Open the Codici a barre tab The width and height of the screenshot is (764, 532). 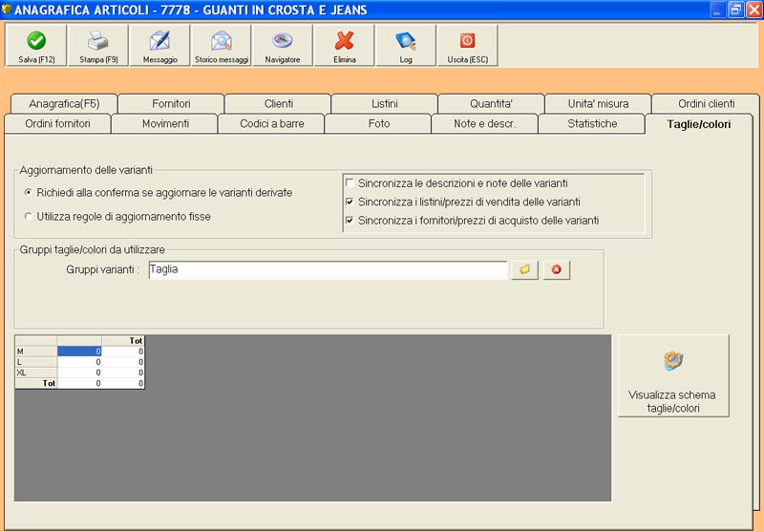pyautogui.click(x=271, y=124)
